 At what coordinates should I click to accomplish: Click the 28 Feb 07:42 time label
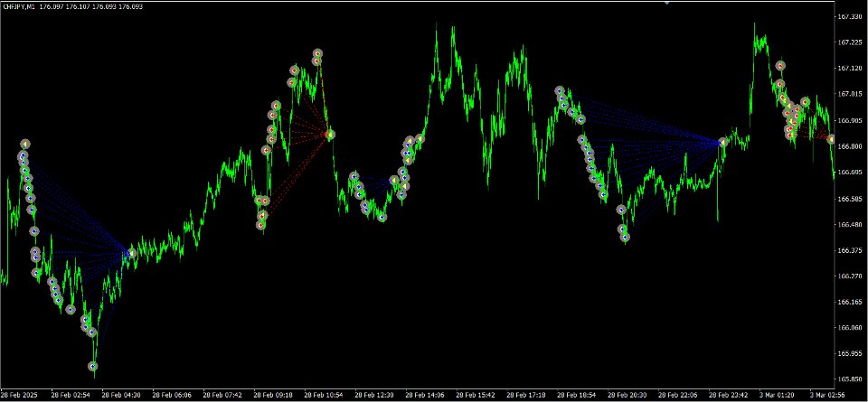click(222, 396)
